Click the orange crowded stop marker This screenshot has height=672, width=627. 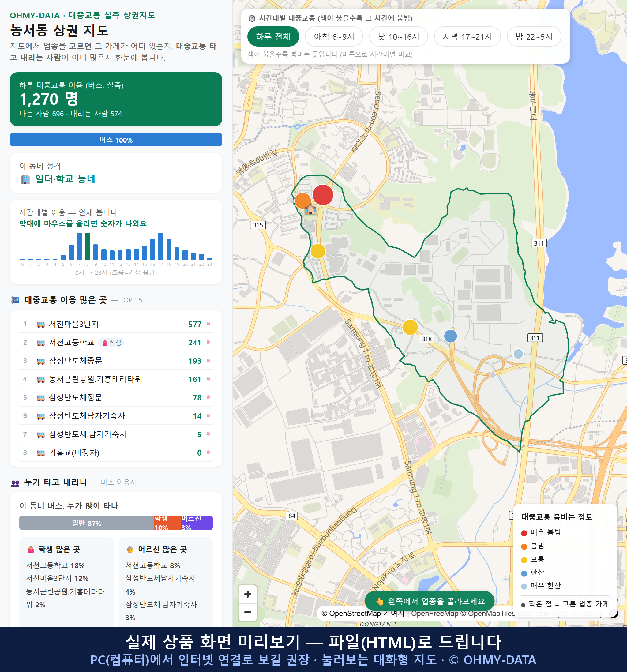303,201
